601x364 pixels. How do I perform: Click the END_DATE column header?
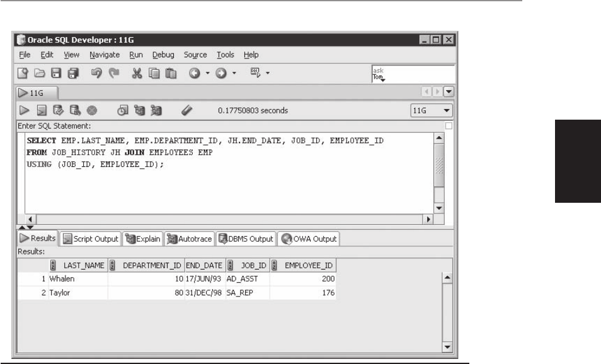(x=205, y=265)
